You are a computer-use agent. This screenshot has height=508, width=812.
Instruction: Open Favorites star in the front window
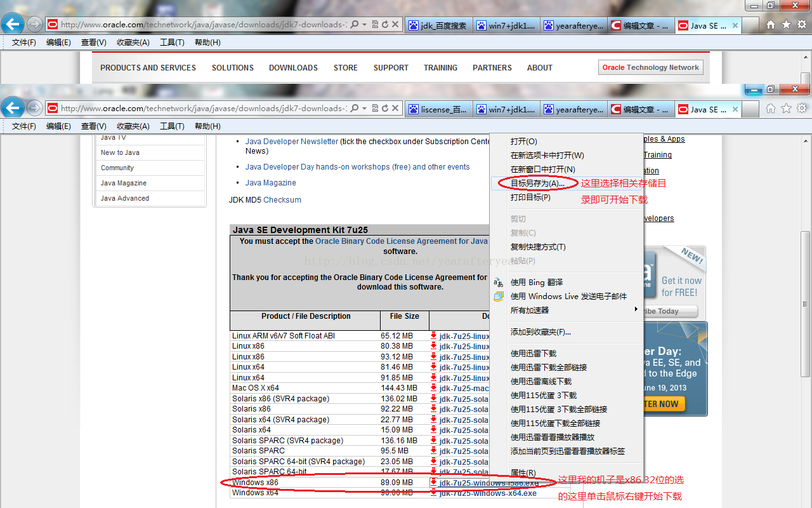point(786,109)
